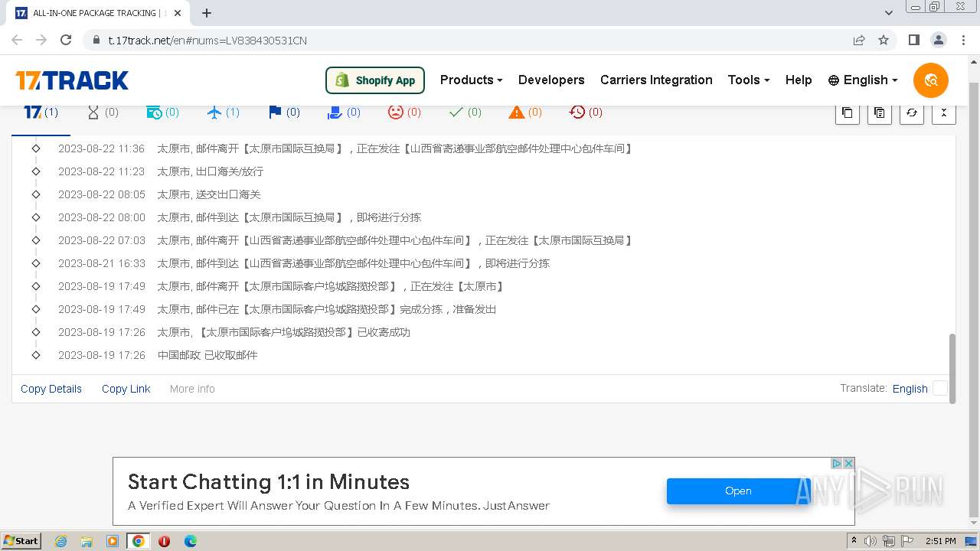Open the Help menu item

[x=799, y=80]
